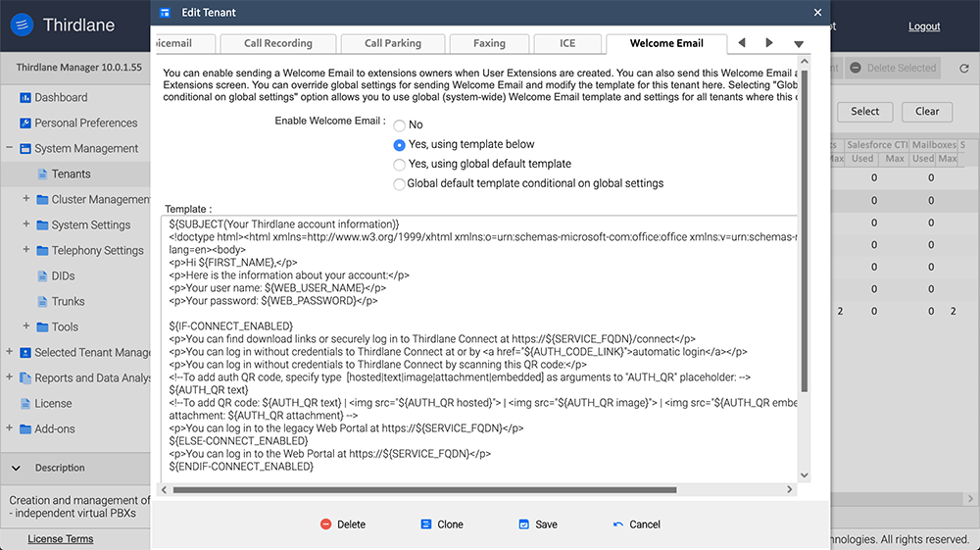980x550 pixels.
Task: Switch to the Voicemail tab
Action: point(184,44)
